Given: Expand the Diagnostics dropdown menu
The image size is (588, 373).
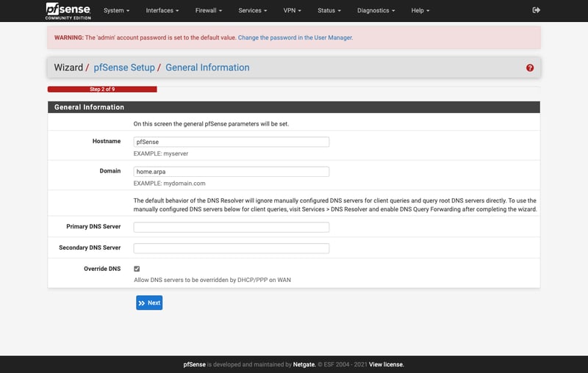Looking at the screenshot, I should (376, 10).
